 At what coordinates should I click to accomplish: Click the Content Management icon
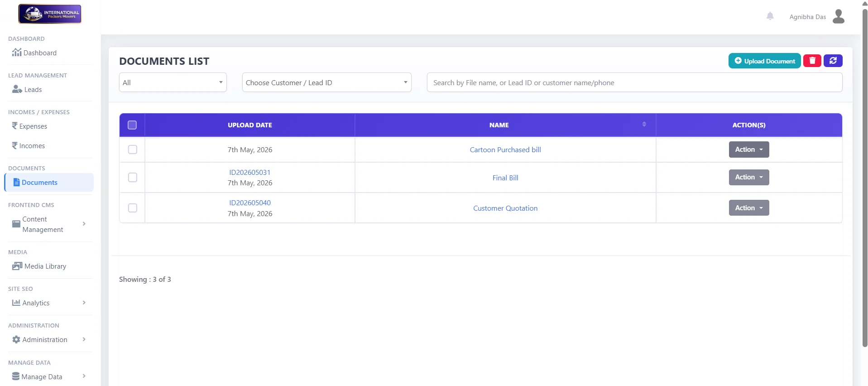(x=16, y=224)
